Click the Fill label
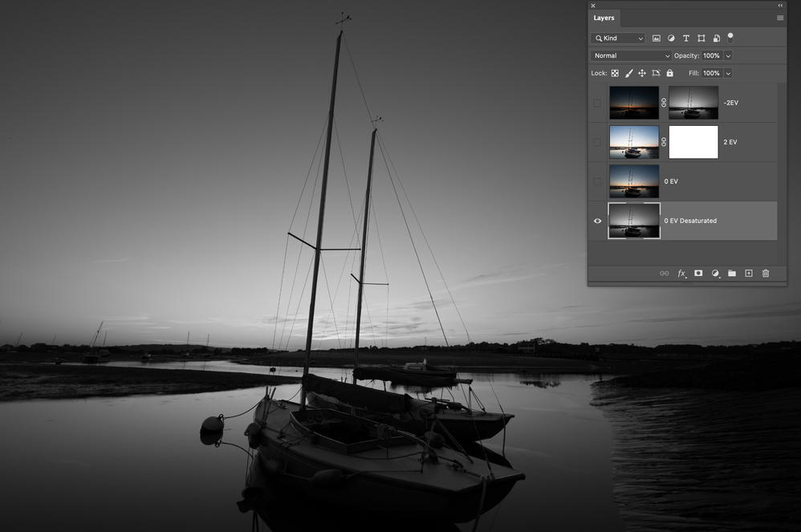This screenshot has width=801, height=532. tap(693, 73)
